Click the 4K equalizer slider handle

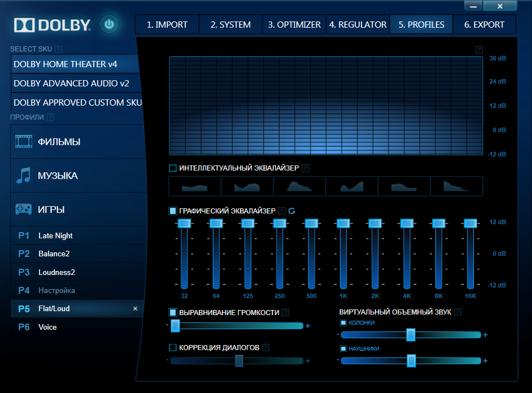coord(407,224)
